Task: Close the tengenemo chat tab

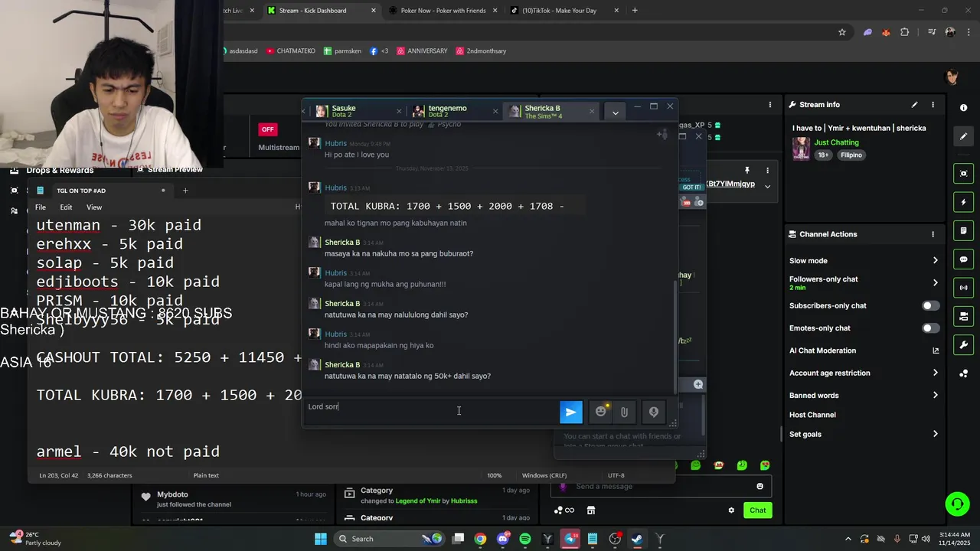Action: coord(495,112)
